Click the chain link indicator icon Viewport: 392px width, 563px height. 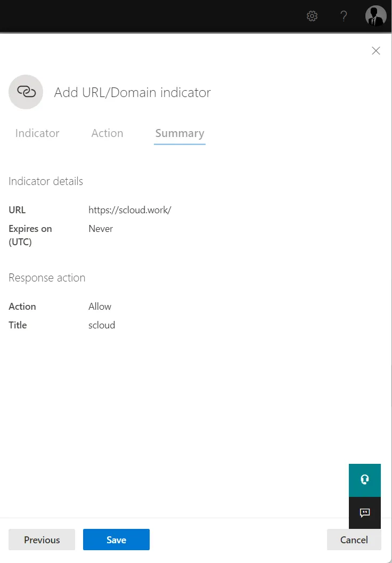[x=26, y=92]
